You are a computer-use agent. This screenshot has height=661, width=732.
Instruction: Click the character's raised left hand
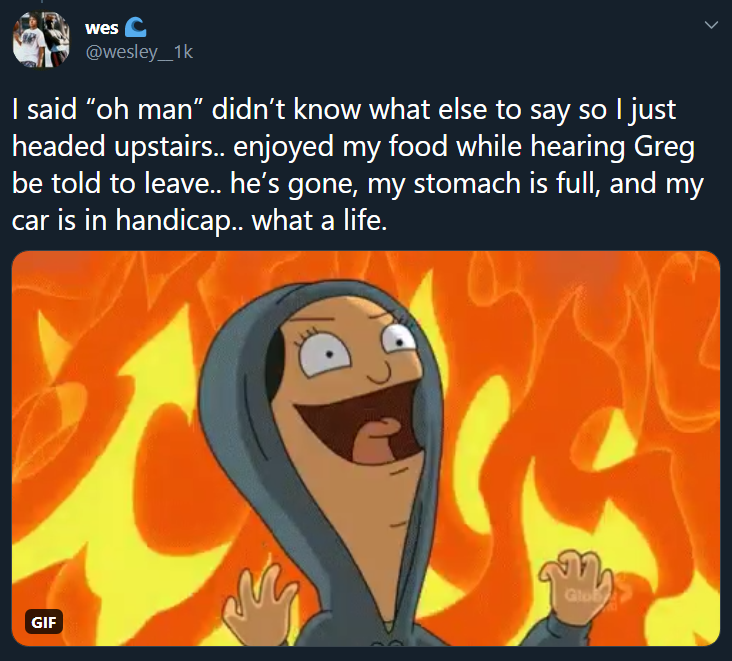(x=258, y=601)
